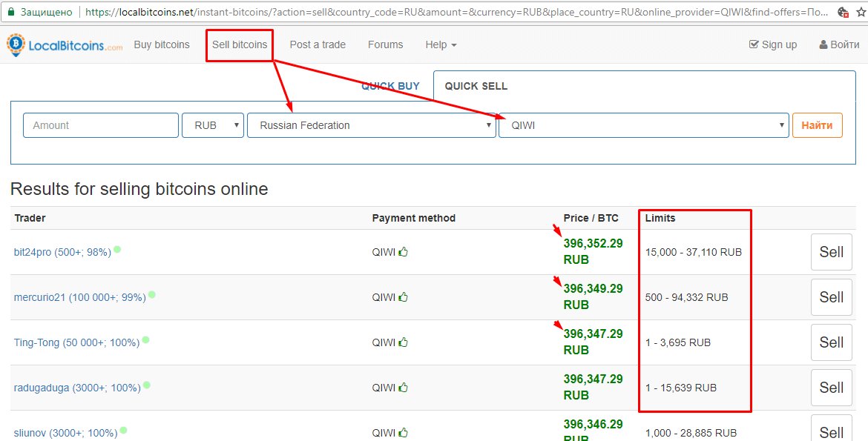Click the QIWI payment method in radugaduga row
The height and width of the screenshot is (441, 868).
(384, 388)
